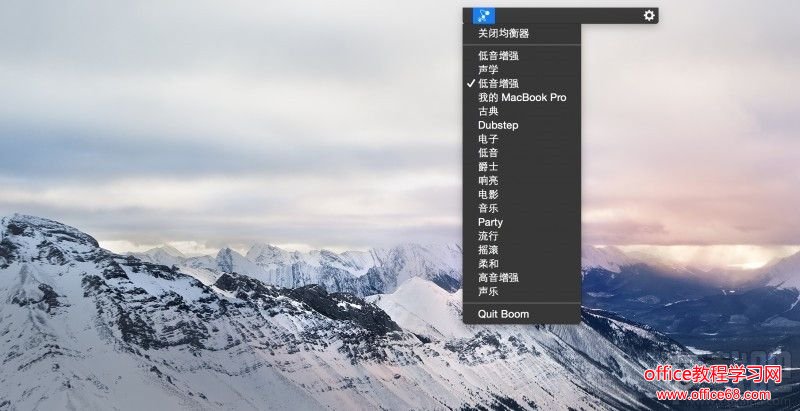Select the 古典 equalizer preset
This screenshot has height=411, width=800.
(521, 111)
